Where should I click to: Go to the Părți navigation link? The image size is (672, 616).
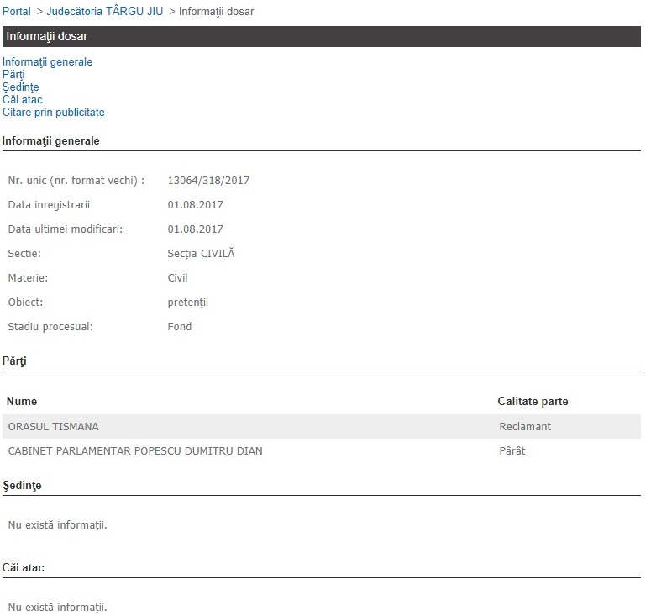click(13, 75)
